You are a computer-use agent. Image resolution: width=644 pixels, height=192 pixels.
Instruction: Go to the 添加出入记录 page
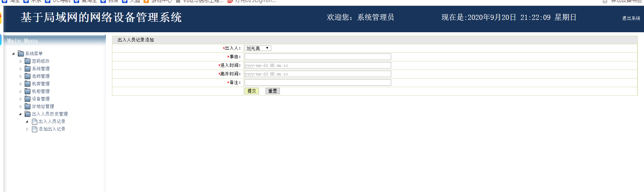click(52, 129)
